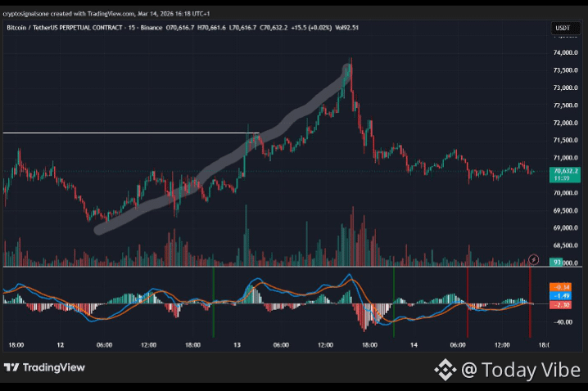Click the -40.00 indicator scale label
Viewport: 588px width, 391px height.
coord(563,322)
